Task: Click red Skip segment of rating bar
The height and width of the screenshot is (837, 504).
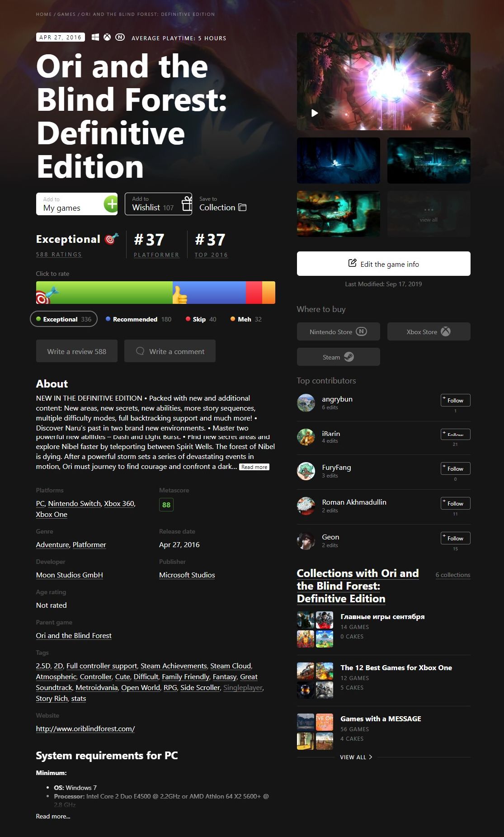Action: coord(254,293)
